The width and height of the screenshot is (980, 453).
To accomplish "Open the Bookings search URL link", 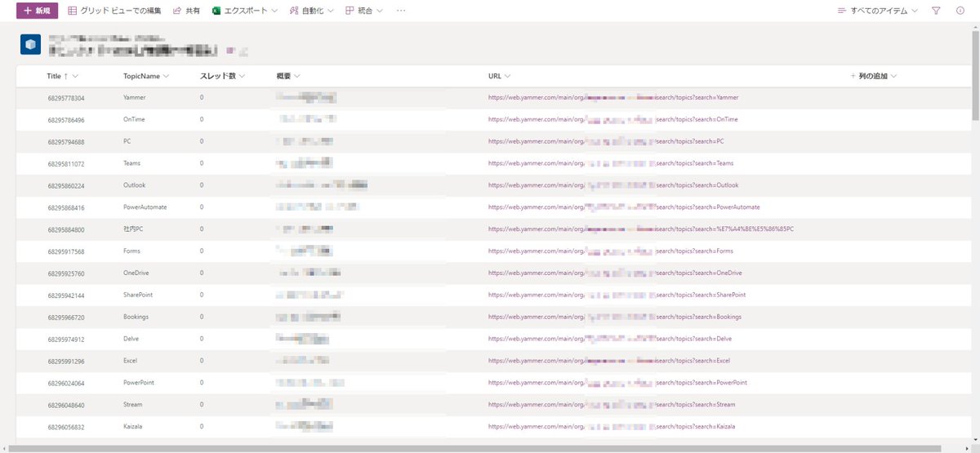I will coord(614,317).
